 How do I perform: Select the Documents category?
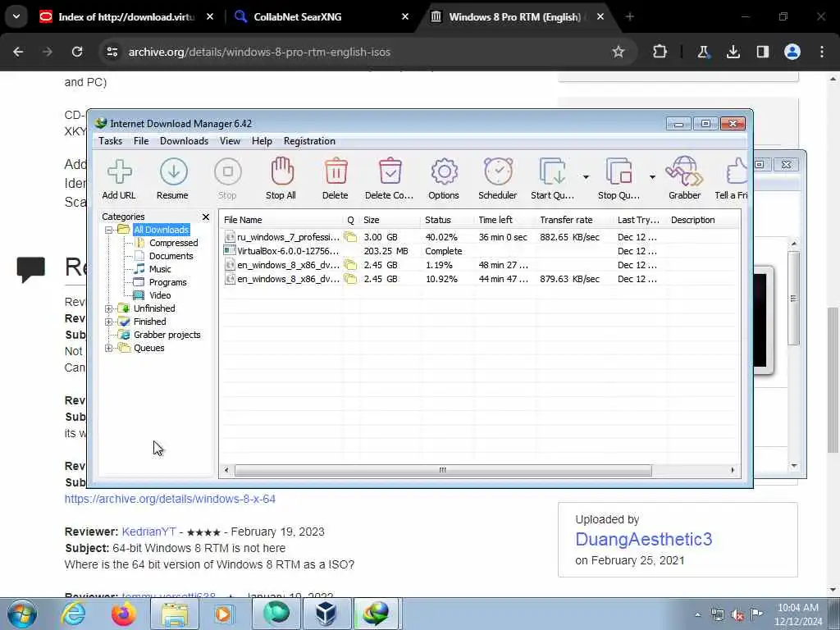click(x=171, y=256)
